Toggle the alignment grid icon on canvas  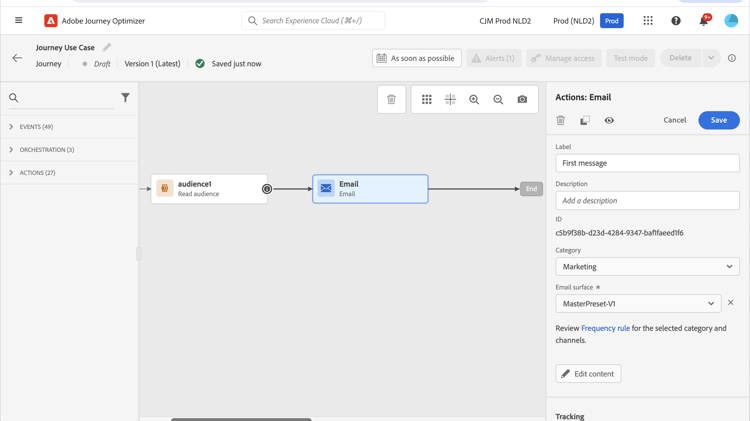pyautogui.click(x=450, y=99)
